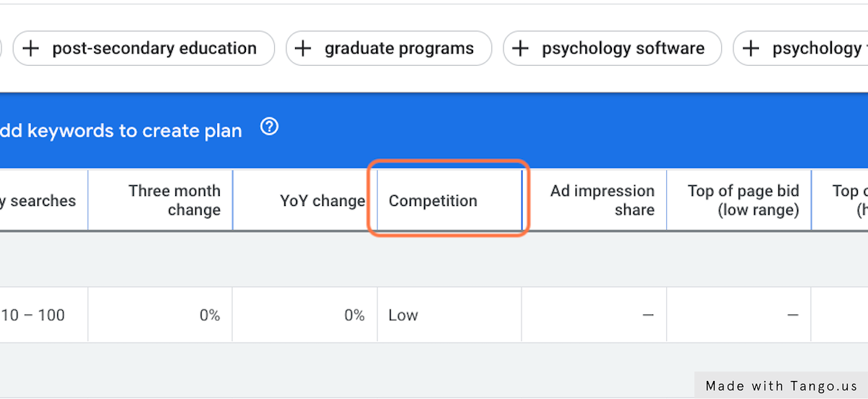Click the 0% value under Three month change

[x=209, y=315]
